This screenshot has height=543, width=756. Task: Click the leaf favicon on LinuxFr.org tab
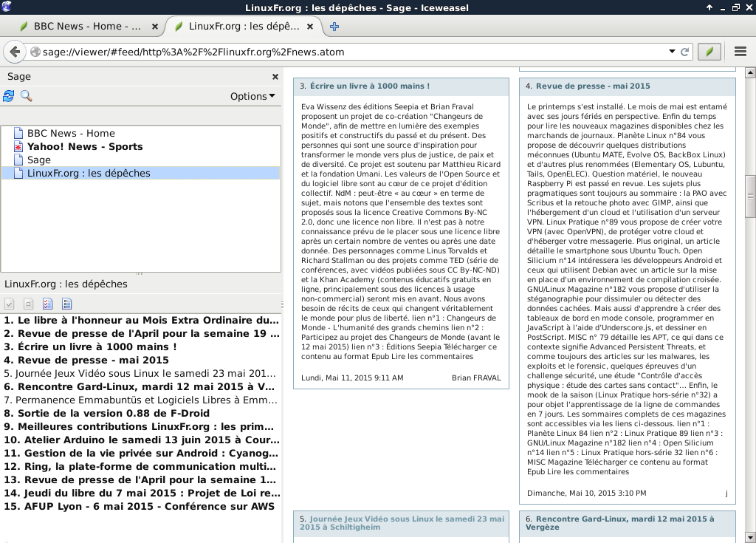(x=179, y=27)
